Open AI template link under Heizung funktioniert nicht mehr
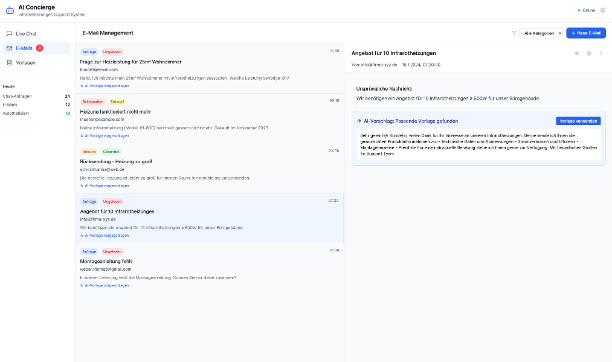The width and height of the screenshot is (612, 362). pyautogui.click(x=105, y=136)
